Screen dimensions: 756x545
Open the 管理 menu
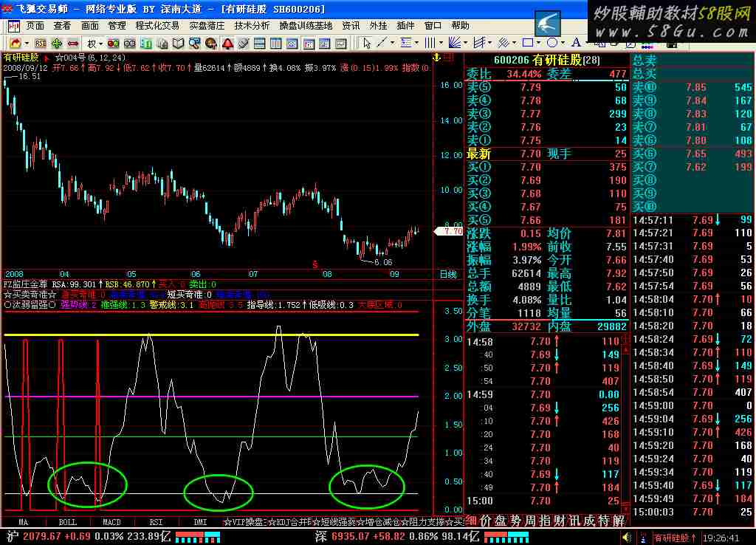coord(117,26)
